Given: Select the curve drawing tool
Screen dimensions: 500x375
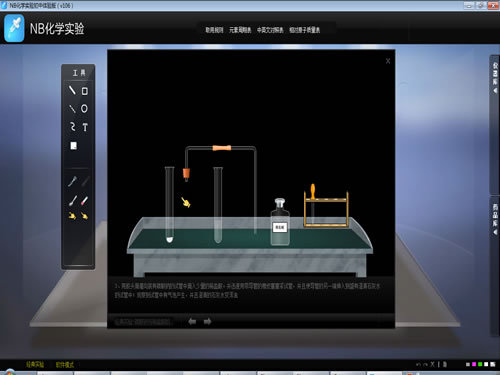Looking at the screenshot, I should point(73,127).
